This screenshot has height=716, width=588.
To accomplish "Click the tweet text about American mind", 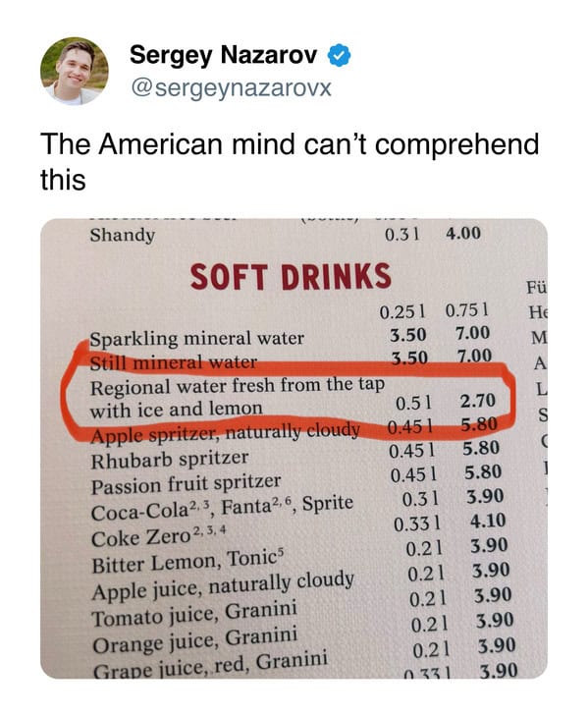I will 290,161.
